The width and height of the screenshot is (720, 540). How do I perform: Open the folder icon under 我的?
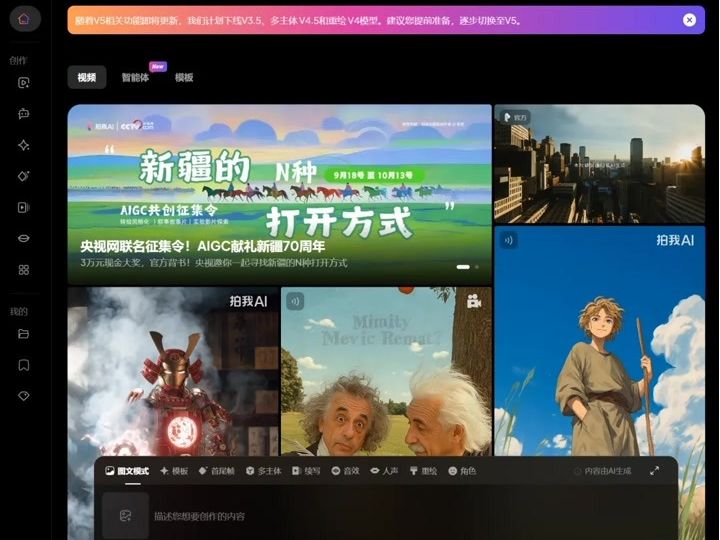(24, 334)
